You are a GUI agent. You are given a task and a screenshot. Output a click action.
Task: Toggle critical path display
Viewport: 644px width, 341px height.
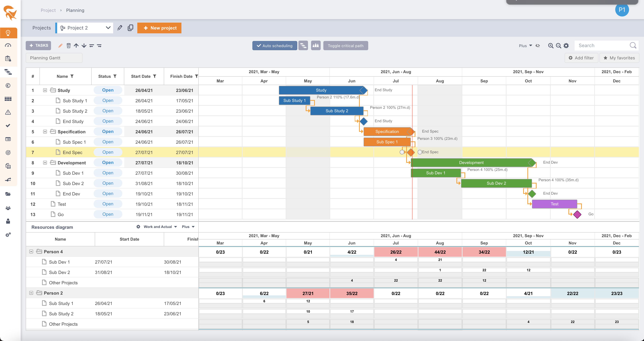click(346, 45)
